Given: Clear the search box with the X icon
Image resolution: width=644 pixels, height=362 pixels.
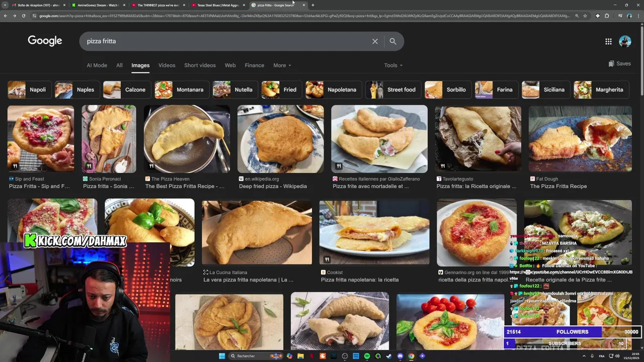Looking at the screenshot, I should point(375,41).
